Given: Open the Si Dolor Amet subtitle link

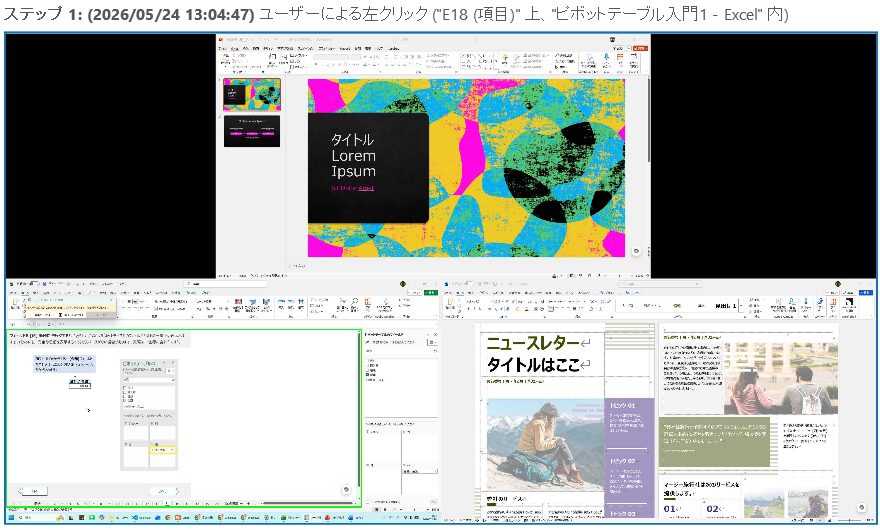Looking at the screenshot, I should click(x=352, y=188).
